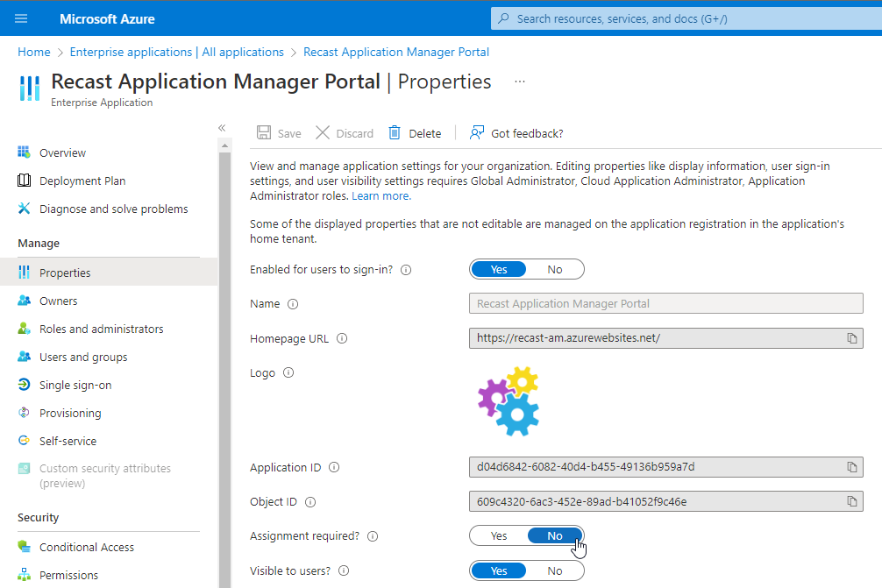
Task: Click info icon next to Object ID
Action: 310,502
